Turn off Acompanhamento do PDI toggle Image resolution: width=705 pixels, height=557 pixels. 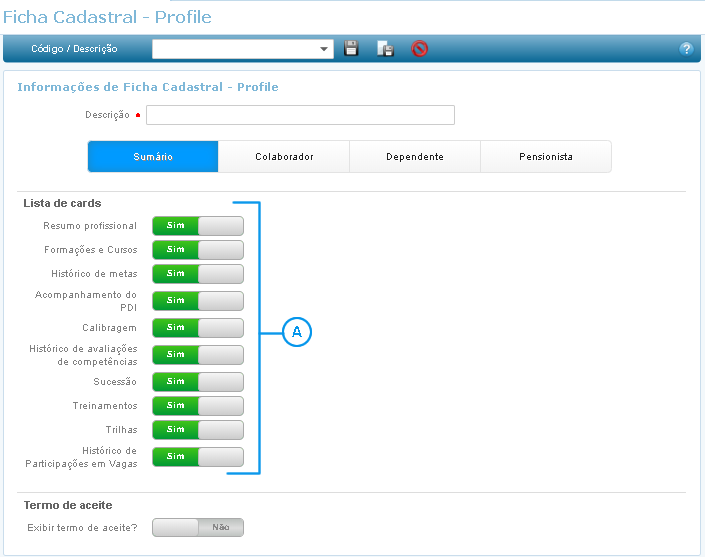[x=198, y=300]
